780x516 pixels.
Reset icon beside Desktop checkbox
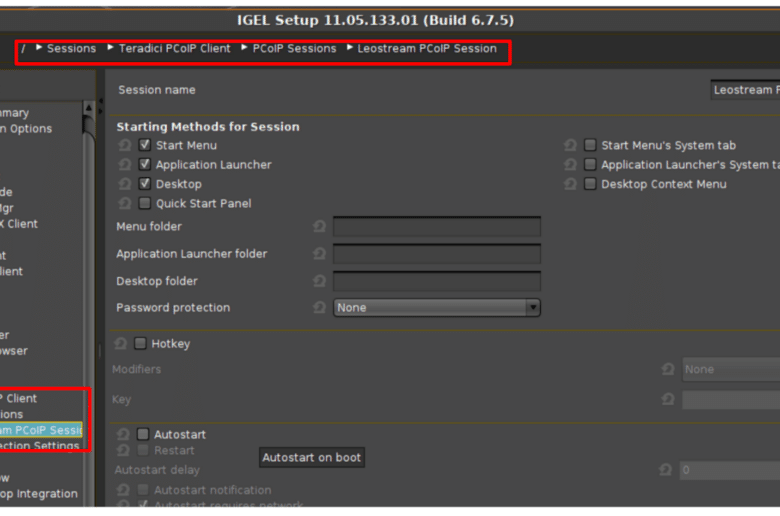pyautogui.click(x=124, y=184)
